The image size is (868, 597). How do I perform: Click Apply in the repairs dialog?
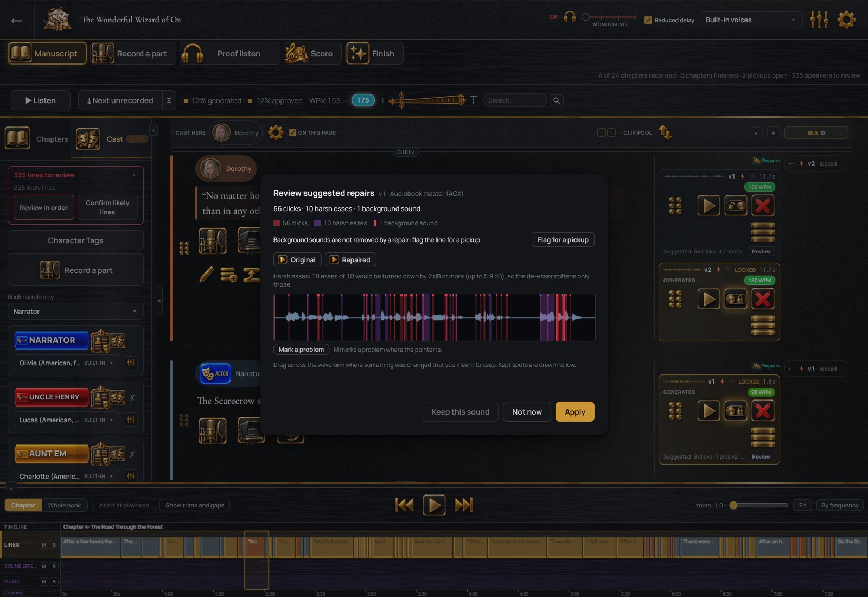[575, 412]
